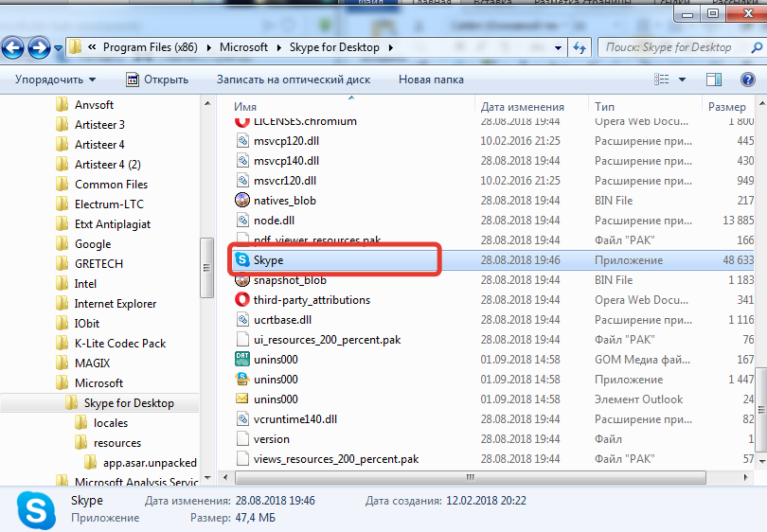The height and width of the screenshot is (532, 767).
Task: Select the third-party_attributions Opera file
Action: pos(312,300)
